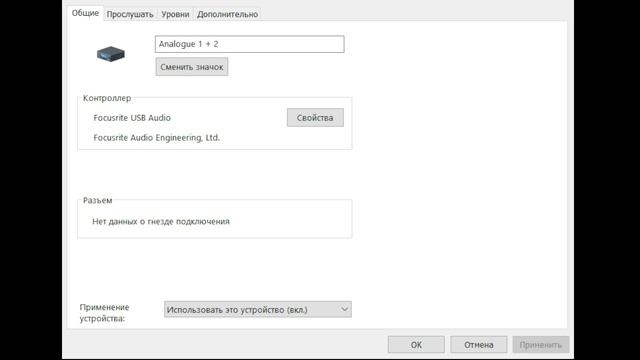Expand the Применение устройства dropdown

[258, 309]
